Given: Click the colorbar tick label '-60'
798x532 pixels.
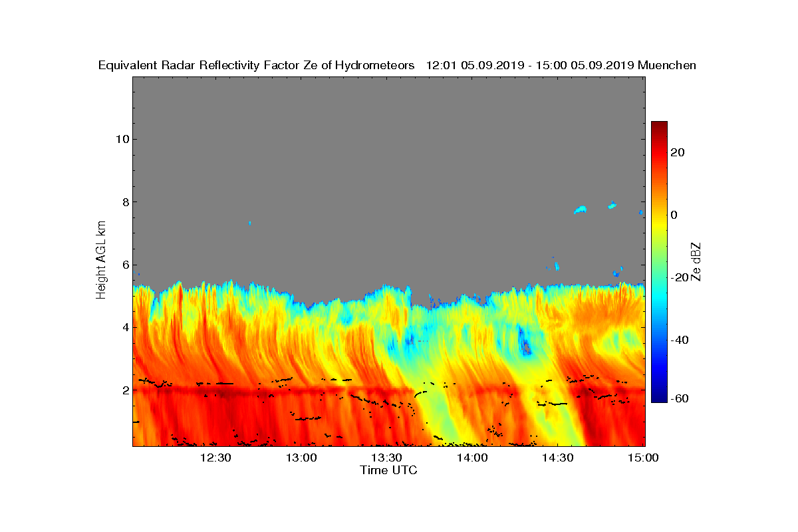Looking at the screenshot, I should point(680,398).
